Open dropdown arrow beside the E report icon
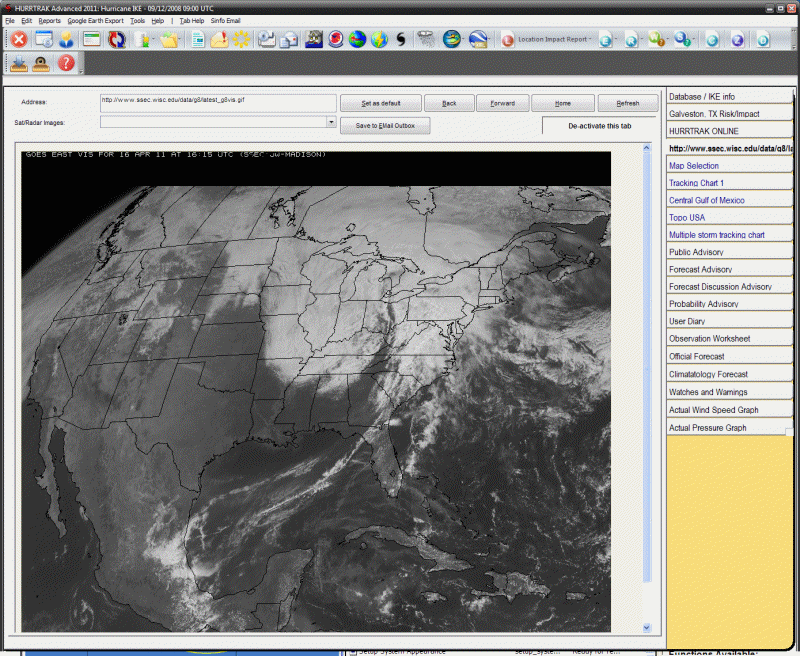 tap(617, 40)
